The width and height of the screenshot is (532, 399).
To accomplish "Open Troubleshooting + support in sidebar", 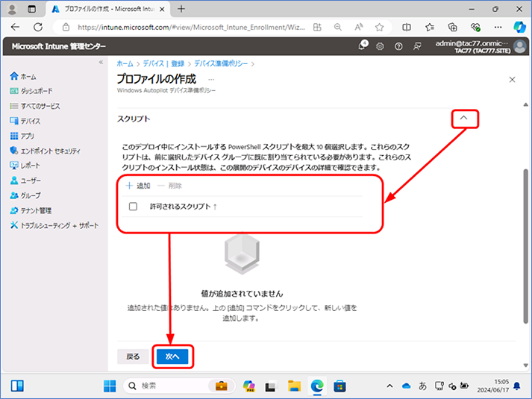I will pyautogui.click(x=54, y=225).
